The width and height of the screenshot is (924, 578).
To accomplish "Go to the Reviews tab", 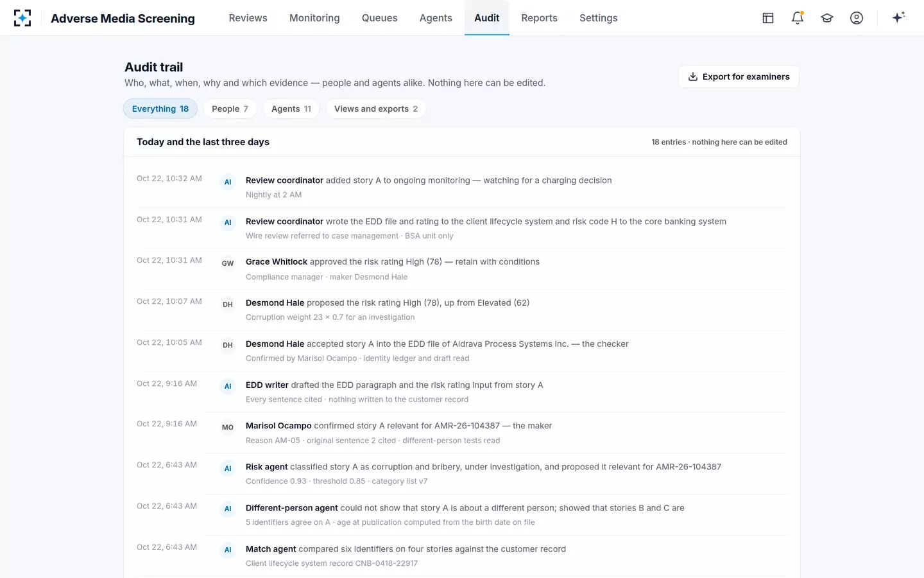I will point(248,18).
